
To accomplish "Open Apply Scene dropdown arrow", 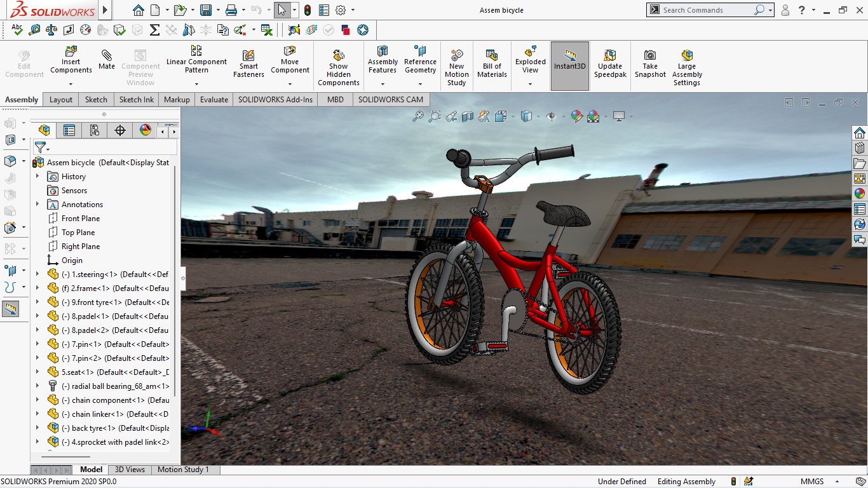I will [x=606, y=117].
